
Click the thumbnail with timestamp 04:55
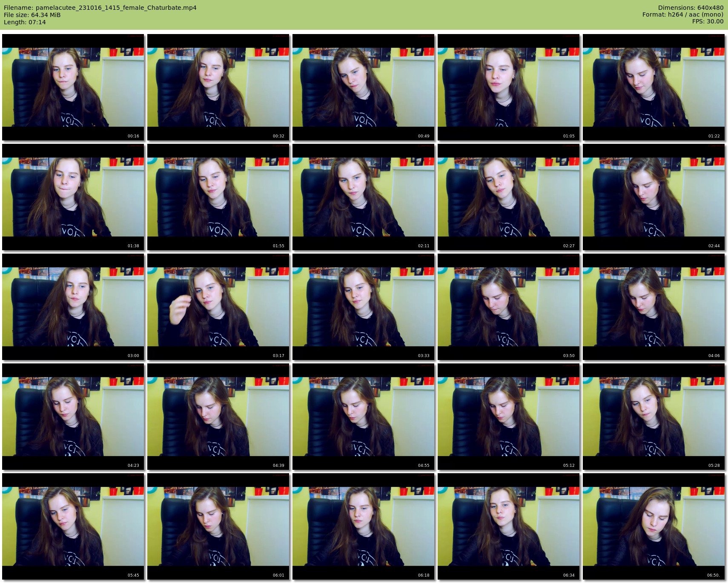point(364,417)
